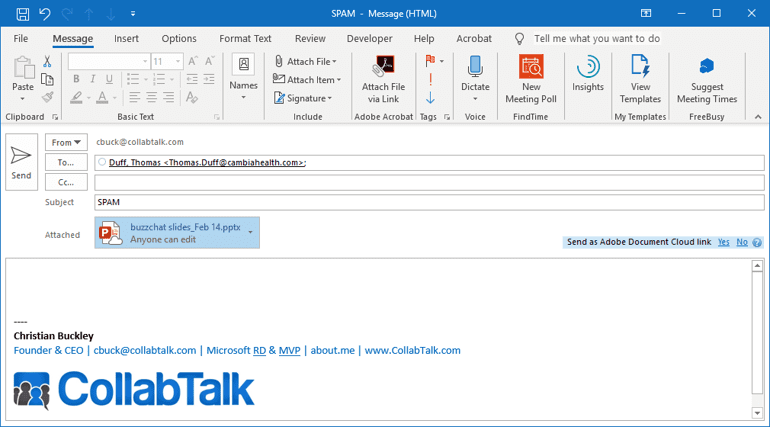The height and width of the screenshot is (427, 770).
Task: Open the From account dropdown
Action: [66, 142]
